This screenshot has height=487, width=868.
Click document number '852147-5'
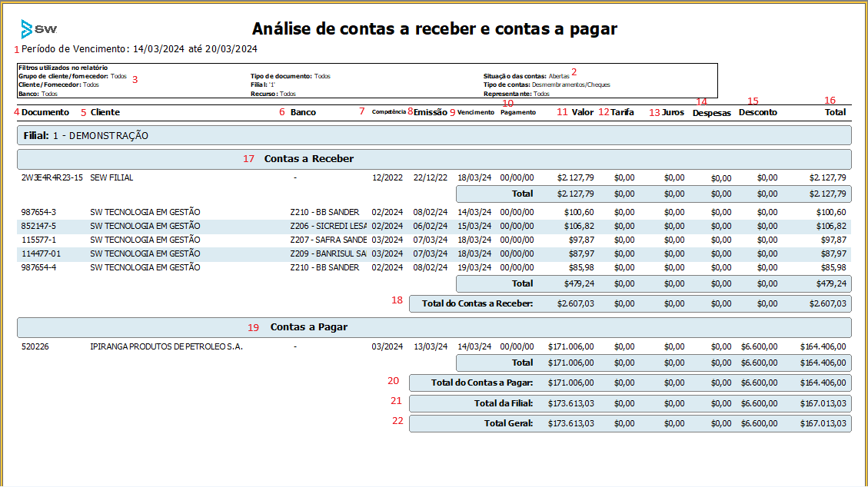coord(38,226)
